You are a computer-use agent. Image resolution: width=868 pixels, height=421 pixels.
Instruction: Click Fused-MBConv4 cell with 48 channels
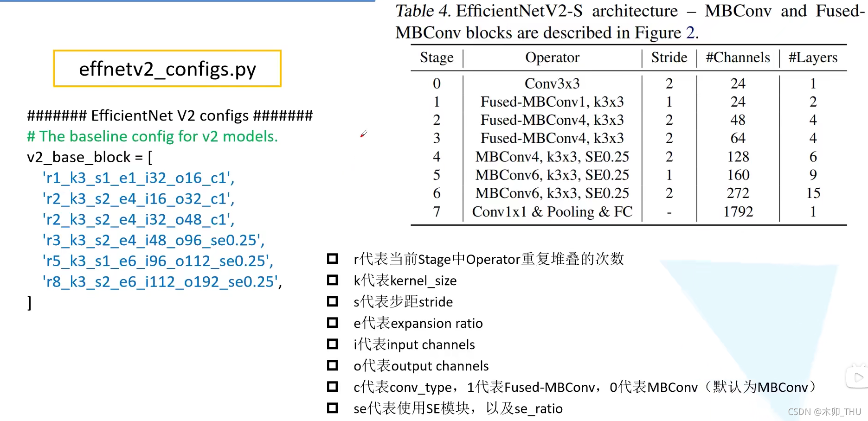point(552,120)
